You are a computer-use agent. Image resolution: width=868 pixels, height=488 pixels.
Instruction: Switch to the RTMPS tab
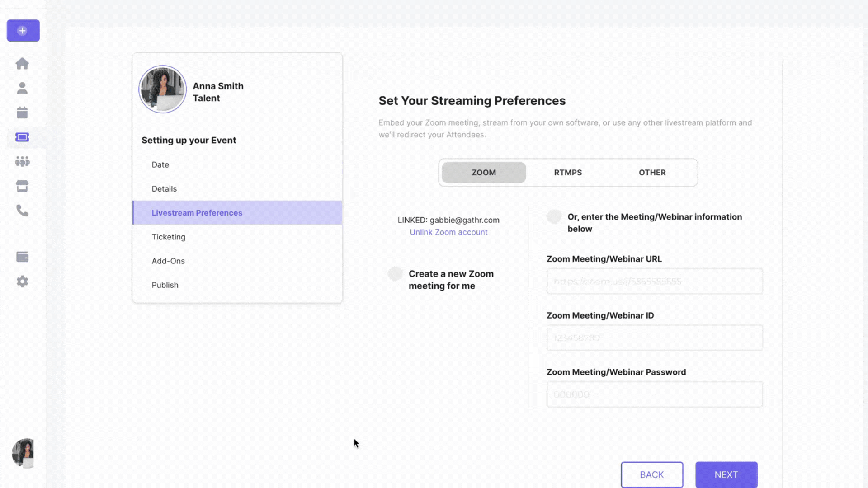pos(568,173)
